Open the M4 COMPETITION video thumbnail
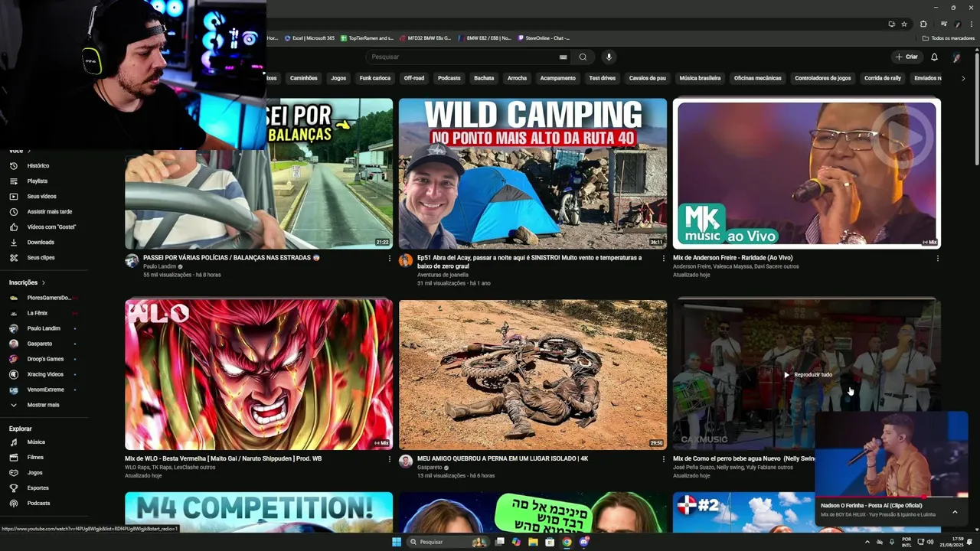 (x=259, y=512)
